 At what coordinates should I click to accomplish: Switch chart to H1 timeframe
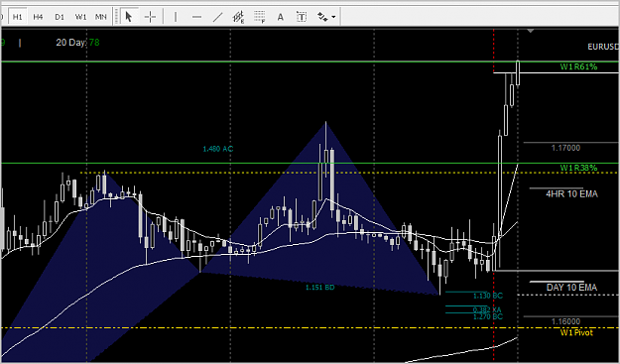17,17
